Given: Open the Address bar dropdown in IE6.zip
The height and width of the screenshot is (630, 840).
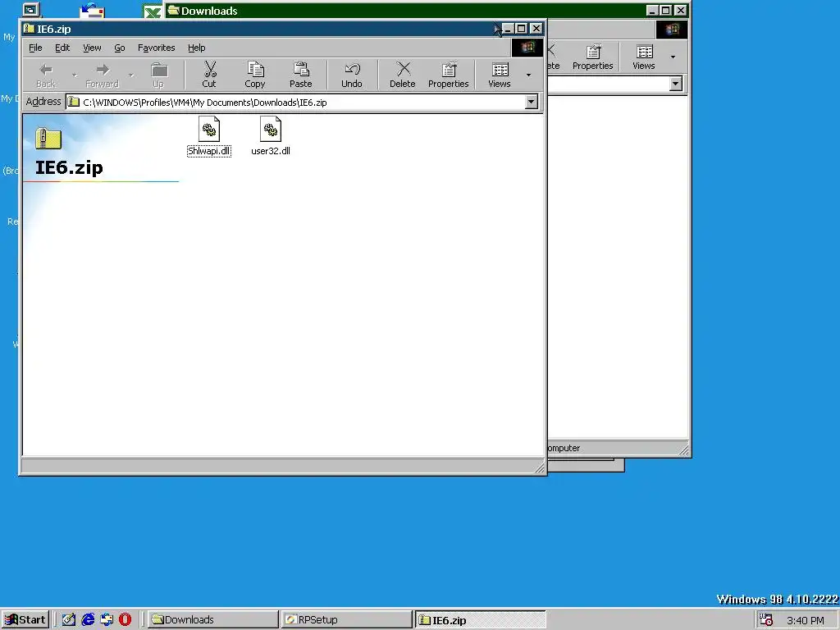Looking at the screenshot, I should click(x=532, y=102).
